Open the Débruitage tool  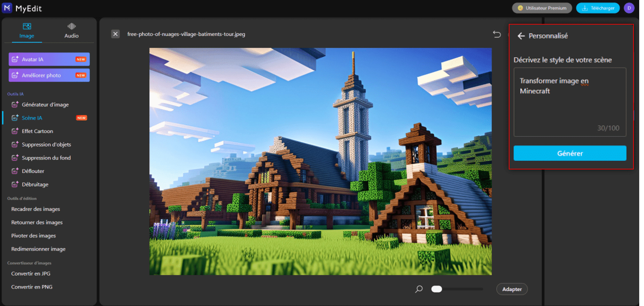(35, 184)
